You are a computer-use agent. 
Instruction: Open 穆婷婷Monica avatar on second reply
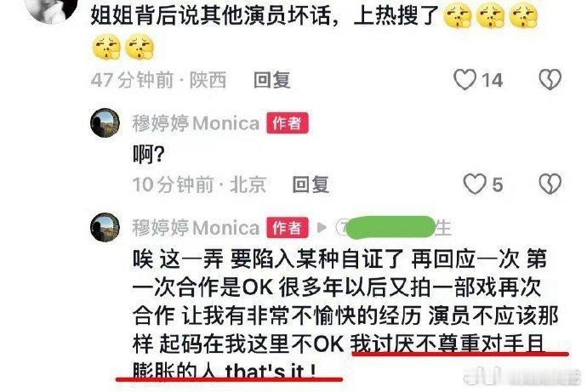(105, 227)
